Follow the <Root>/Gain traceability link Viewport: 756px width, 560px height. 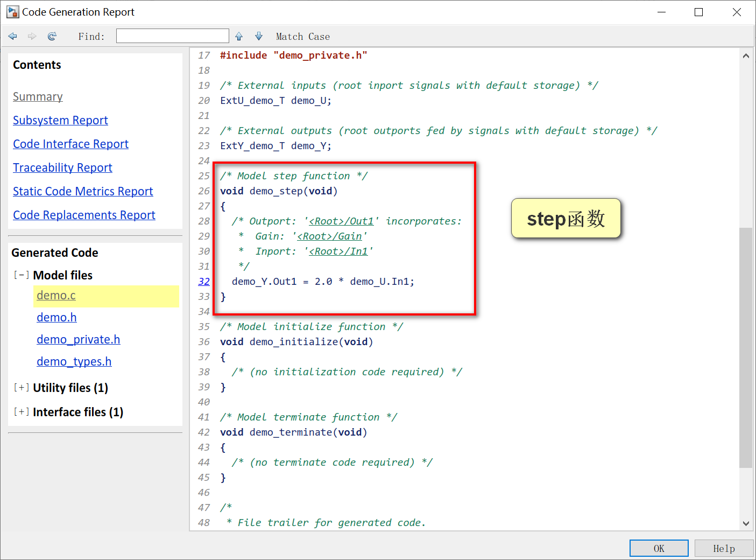click(329, 236)
